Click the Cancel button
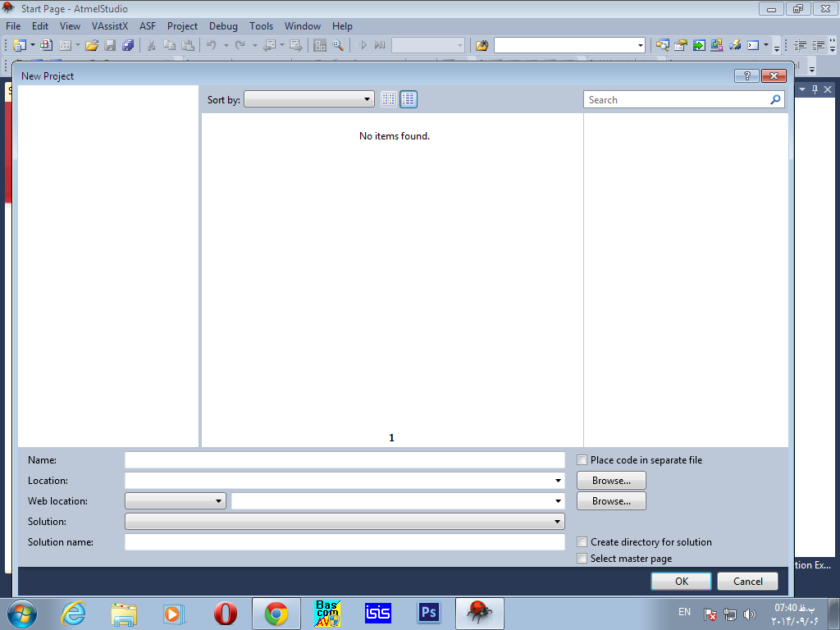 (747, 582)
